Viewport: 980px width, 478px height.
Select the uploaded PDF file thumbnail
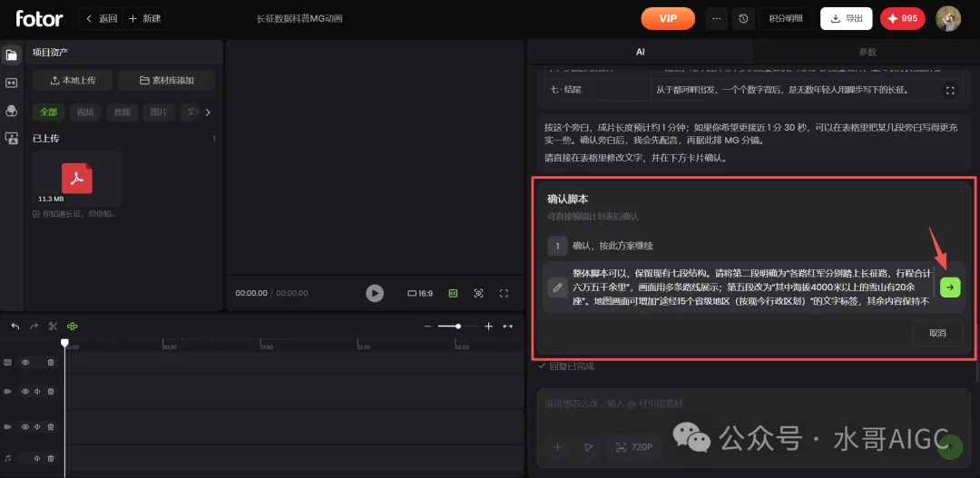click(77, 179)
